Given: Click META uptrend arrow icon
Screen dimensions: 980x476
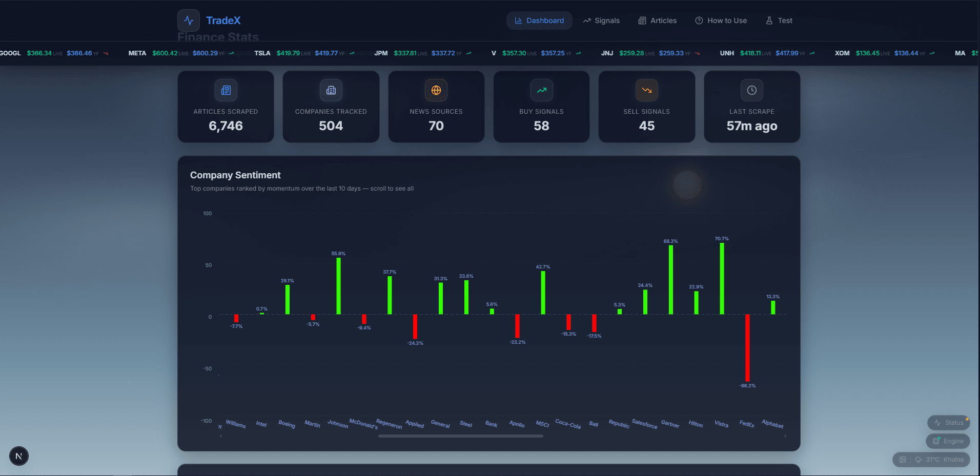Looking at the screenshot, I should tap(231, 53).
